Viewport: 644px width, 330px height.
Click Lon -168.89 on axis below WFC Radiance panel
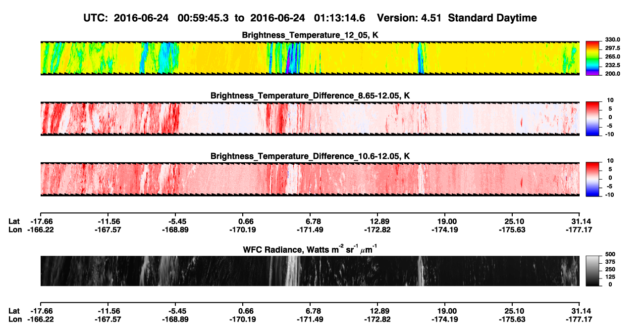pos(175,319)
